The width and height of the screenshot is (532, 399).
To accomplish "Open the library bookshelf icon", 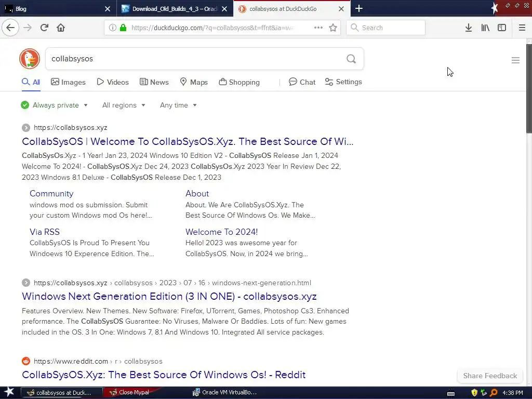I will [x=485, y=28].
